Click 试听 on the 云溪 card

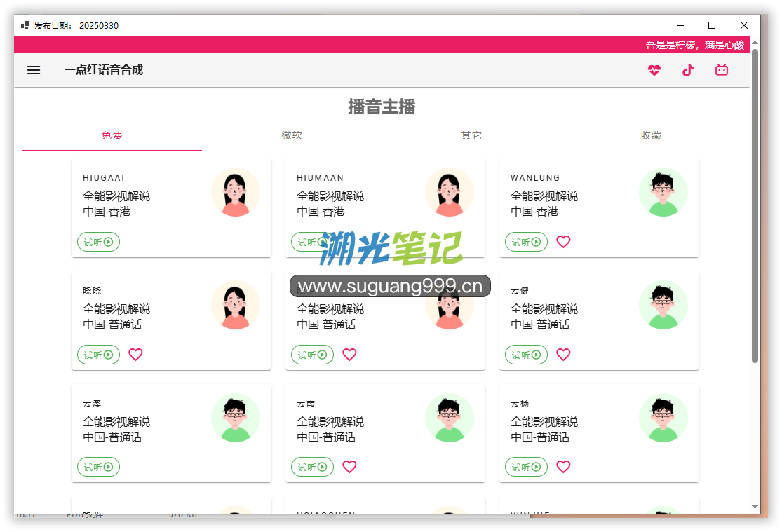pos(98,468)
